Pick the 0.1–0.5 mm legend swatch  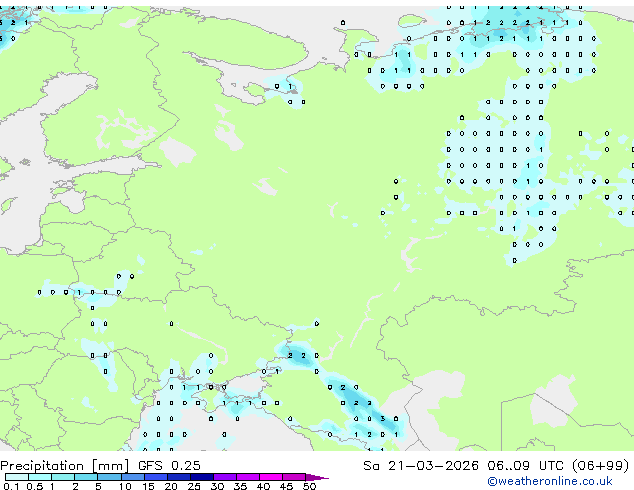(17, 477)
